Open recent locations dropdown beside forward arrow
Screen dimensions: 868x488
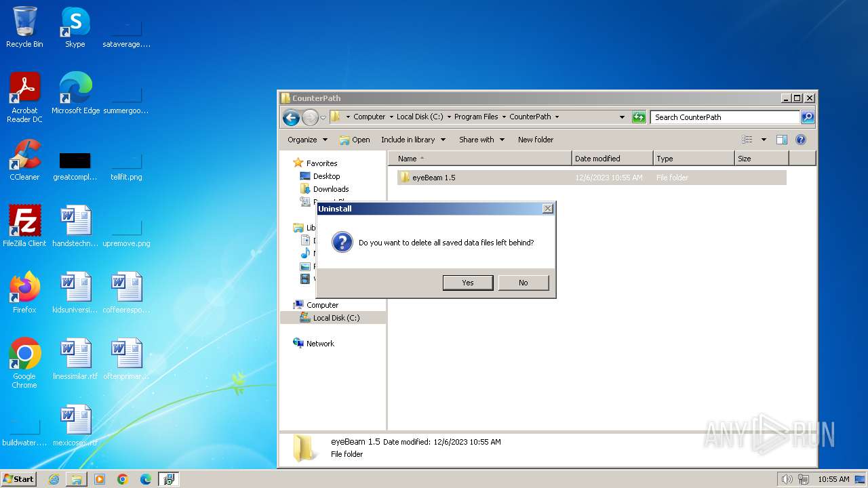click(x=323, y=117)
